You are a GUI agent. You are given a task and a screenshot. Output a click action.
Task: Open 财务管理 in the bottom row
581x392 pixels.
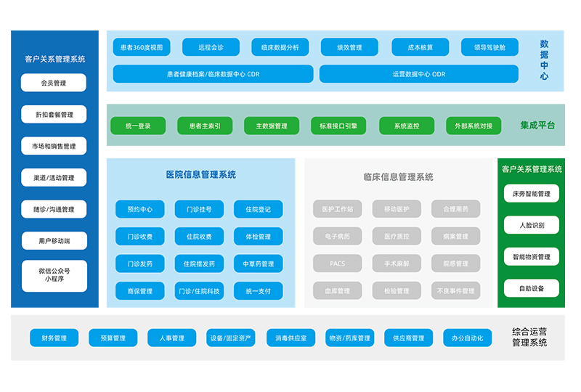[x=54, y=338]
